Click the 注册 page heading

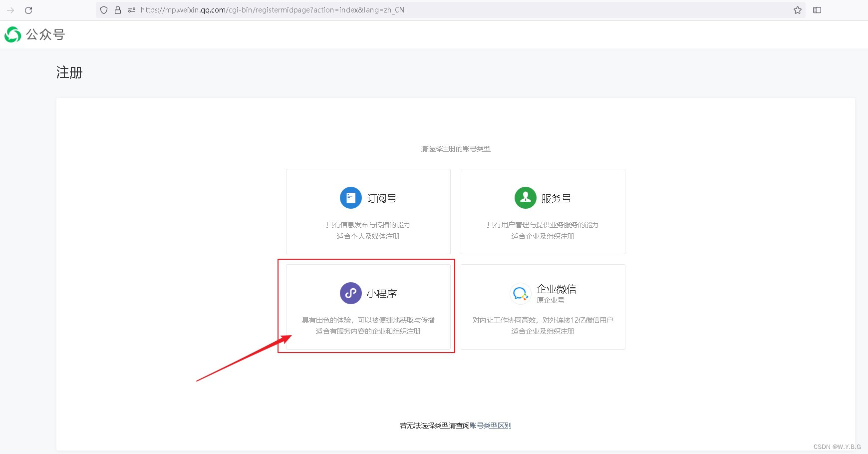69,73
